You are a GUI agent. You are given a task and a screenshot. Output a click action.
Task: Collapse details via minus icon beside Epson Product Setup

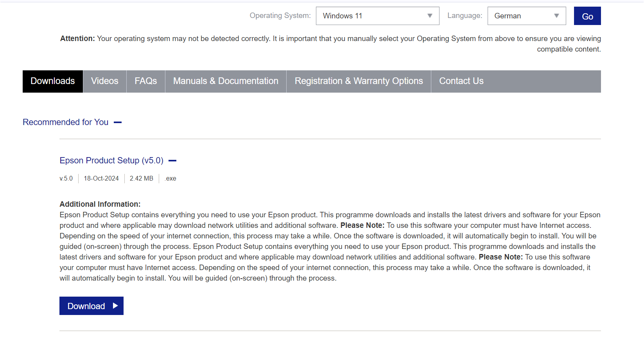point(172,161)
